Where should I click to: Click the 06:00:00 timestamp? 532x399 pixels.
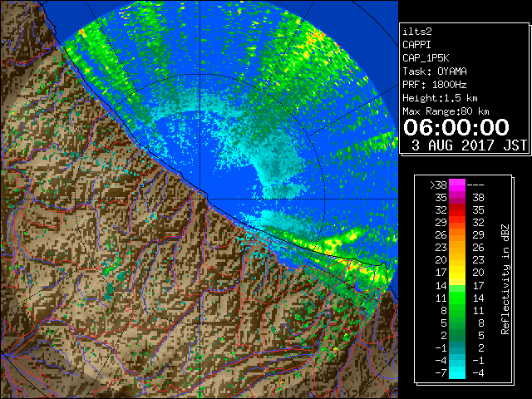456,127
